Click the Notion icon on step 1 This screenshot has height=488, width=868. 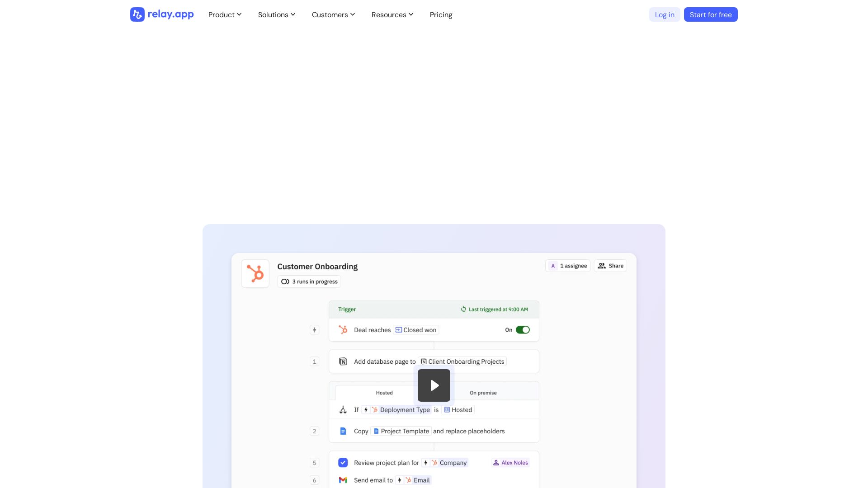point(343,361)
